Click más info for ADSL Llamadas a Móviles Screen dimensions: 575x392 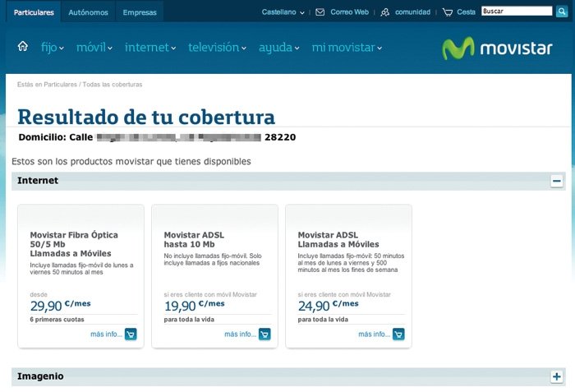click(x=374, y=334)
